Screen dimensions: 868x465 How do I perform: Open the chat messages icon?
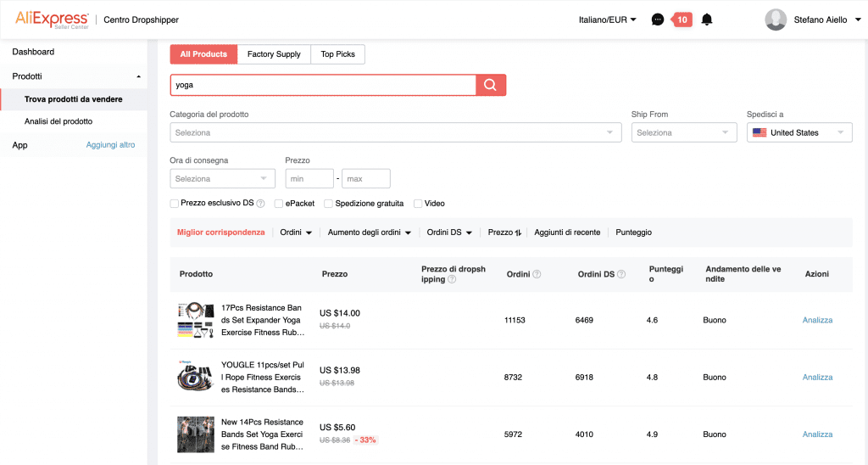click(x=657, y=20)
